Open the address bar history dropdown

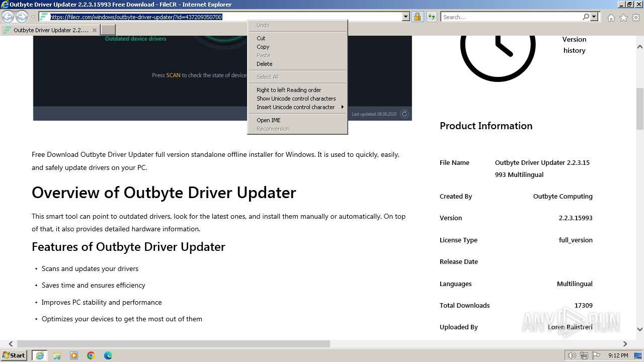coord(406,17)
